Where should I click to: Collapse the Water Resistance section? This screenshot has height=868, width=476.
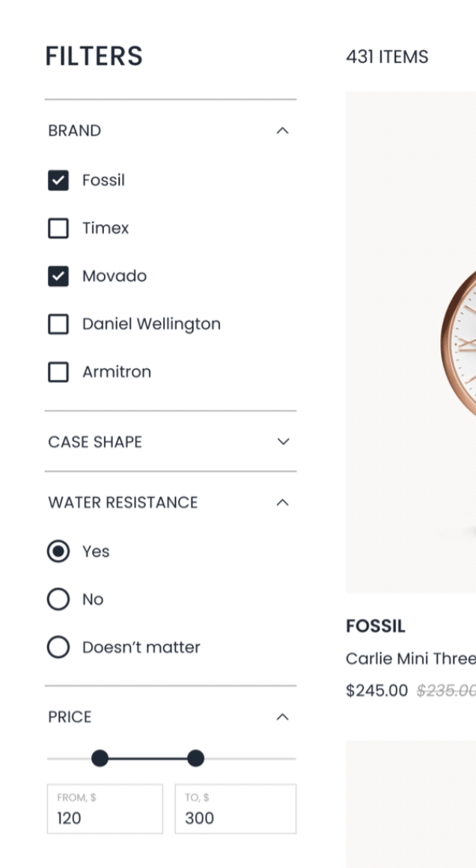tap(282, 503)
